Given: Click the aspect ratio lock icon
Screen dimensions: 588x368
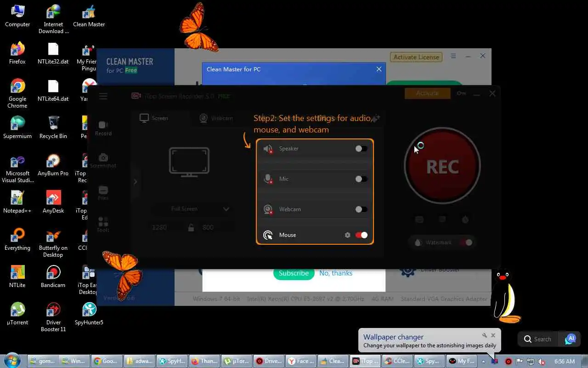Looking at the screenshot, I should (x=191, y=227).
